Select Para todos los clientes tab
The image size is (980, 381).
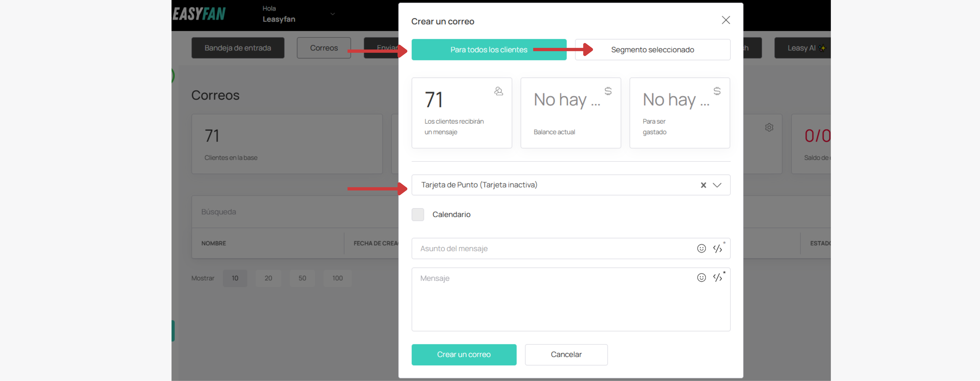(x=489, y=50)
